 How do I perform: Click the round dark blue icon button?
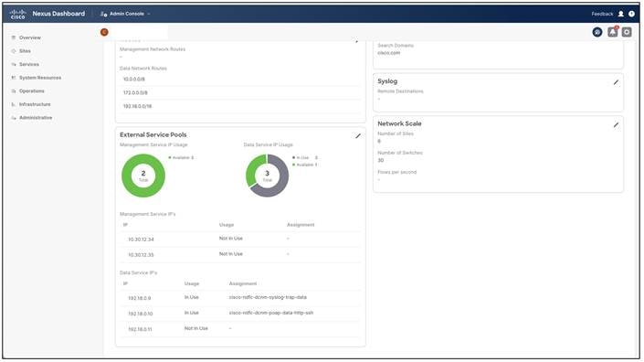pyautogui.click(x=597, y=32)
